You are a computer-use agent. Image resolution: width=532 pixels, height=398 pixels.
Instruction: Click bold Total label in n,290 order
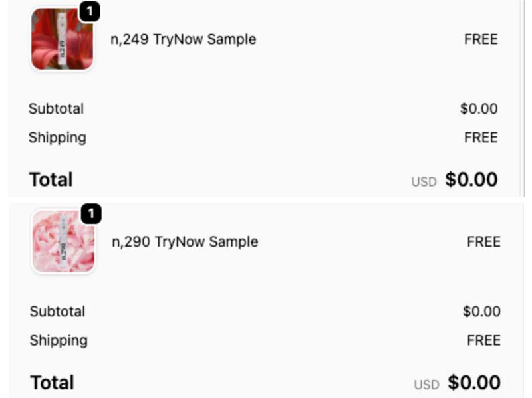(52, 383)
